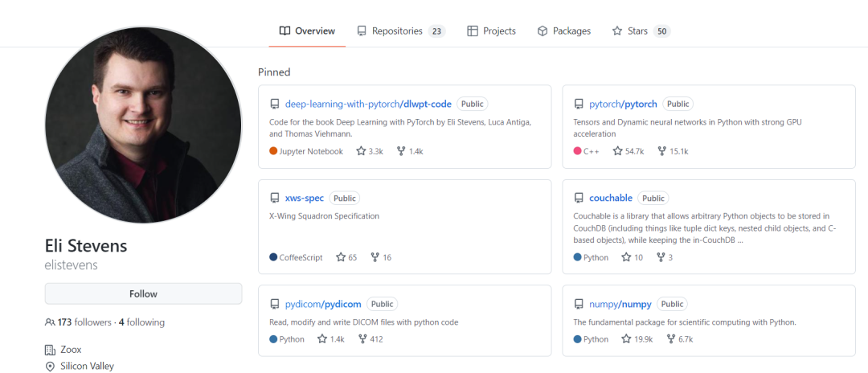The height and width of the screenshot is (373, 868).
Task: Go to the Packages tab
Action: pos(563,31)
